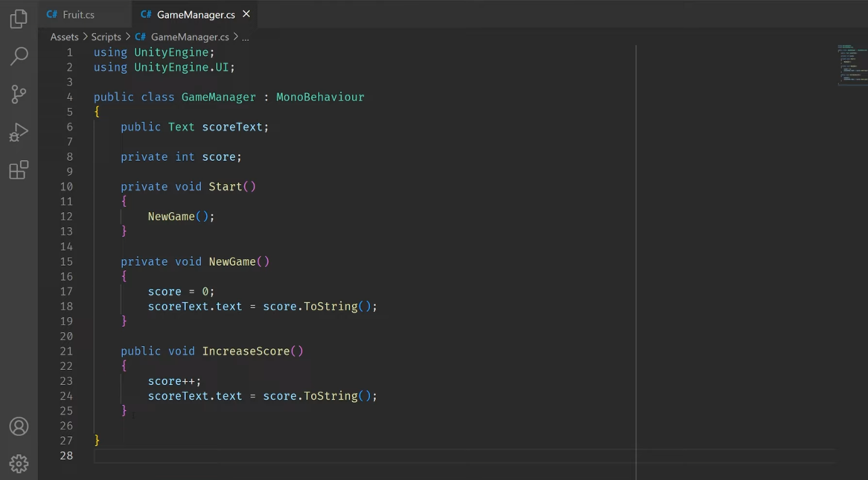Click 'ToString' on line 18

tap(330, 306)
